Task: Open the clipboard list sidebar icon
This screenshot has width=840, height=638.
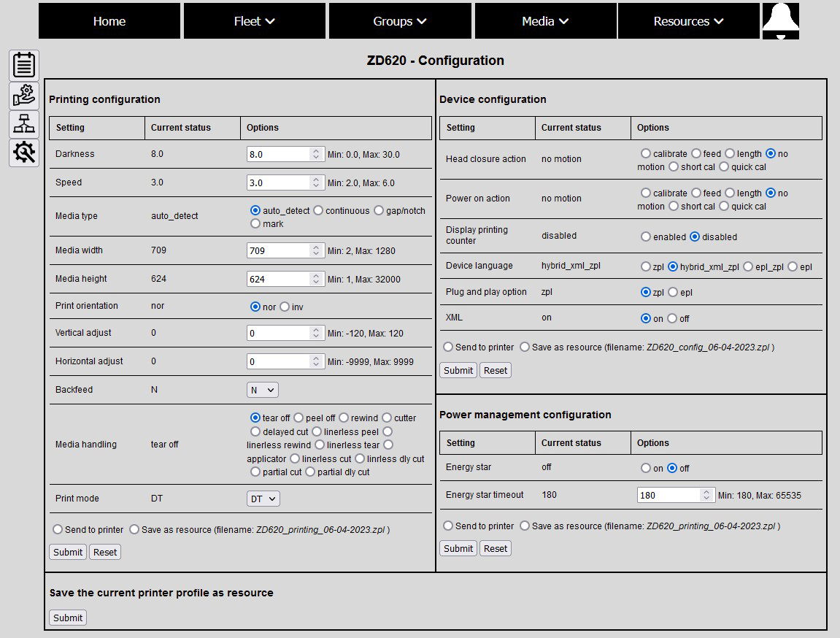Action: tap(24, 66)
